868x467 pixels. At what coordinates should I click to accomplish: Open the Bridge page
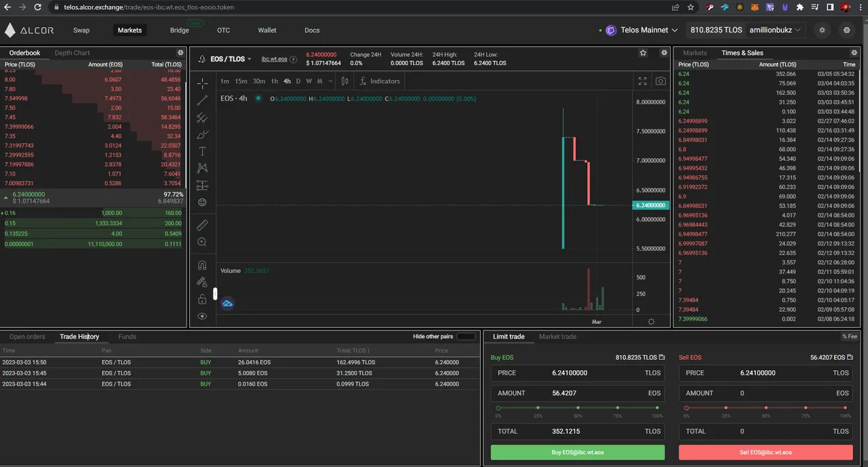[180, 30]
